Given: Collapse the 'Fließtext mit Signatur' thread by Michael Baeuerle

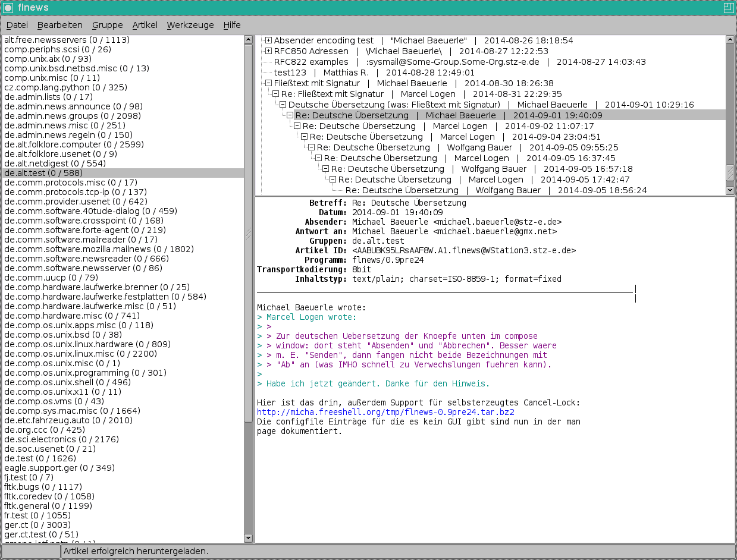Looking at the screenshot, I should (x=269, y=83).
